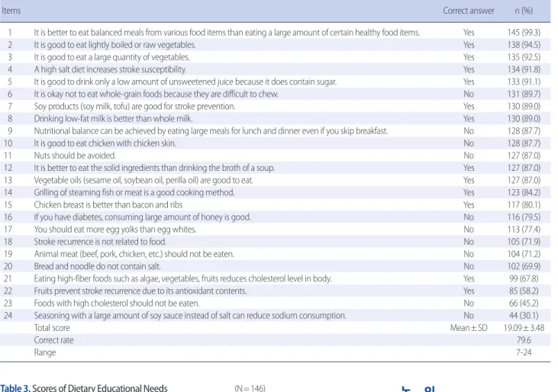Click the value '113 (77.4)'
Viewport: 558px width, 392px height.
pyautogui.click(x=524, y=230)
